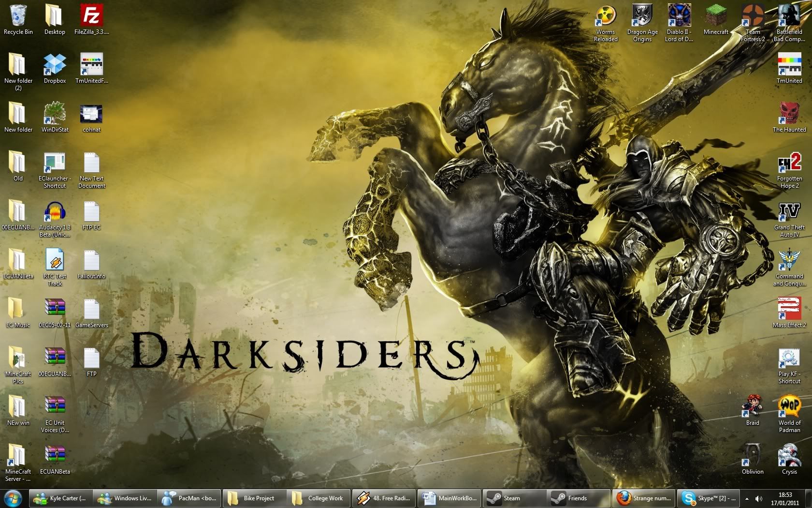Select the EC Music folder
The image size is (812, 508).
[x=18, y=313]
